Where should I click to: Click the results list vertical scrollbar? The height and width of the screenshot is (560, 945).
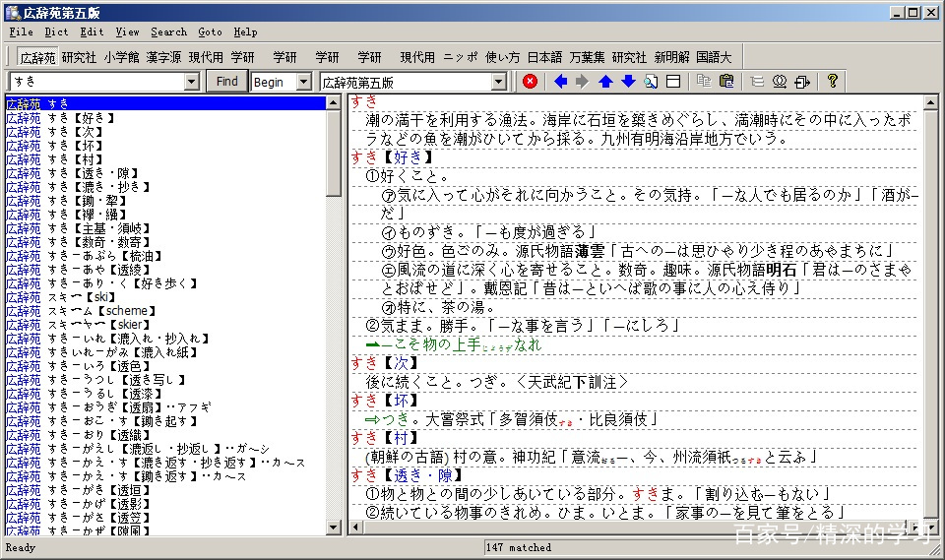[x=334, y=344]
